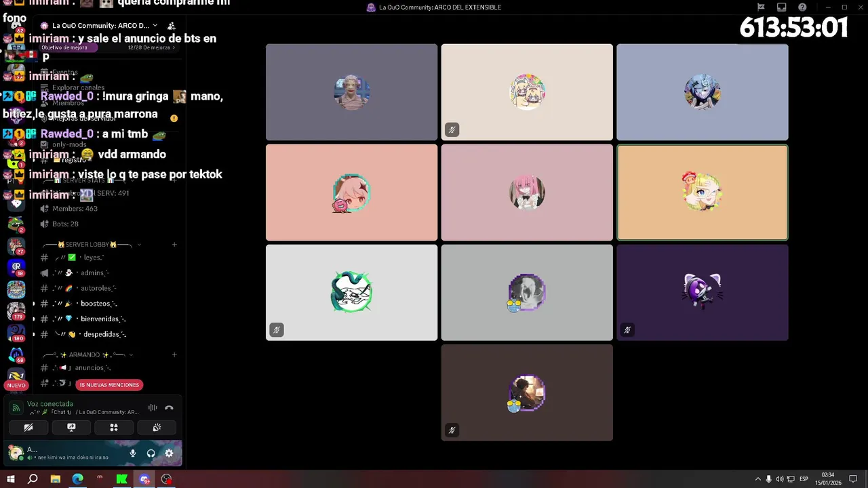The width and height of the screenshot is (868, 488).
Task: Open noise suppression waveform settings
Action: (x=153, y=407)
